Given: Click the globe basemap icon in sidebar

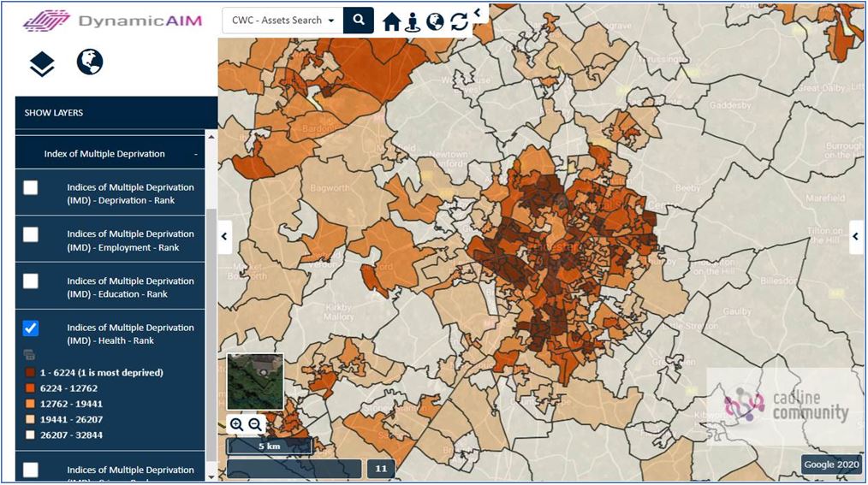Looking at the screenshot, I should click(90, 62).
